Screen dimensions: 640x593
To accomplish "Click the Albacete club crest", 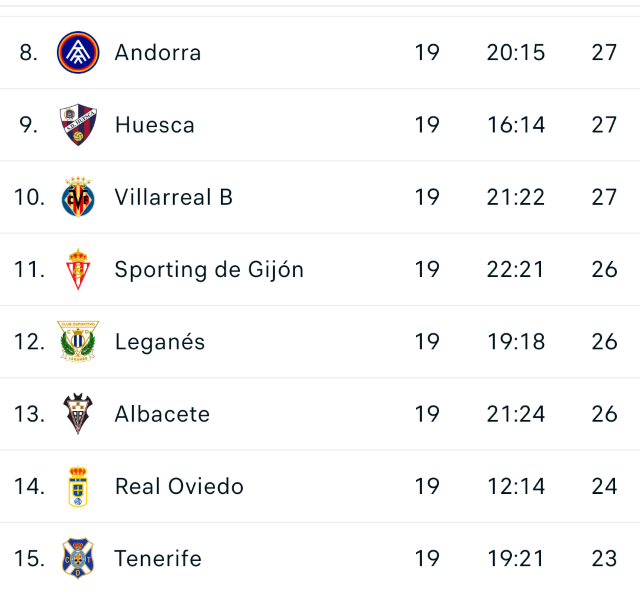I will pyautogui.click(x=78, y=414).
